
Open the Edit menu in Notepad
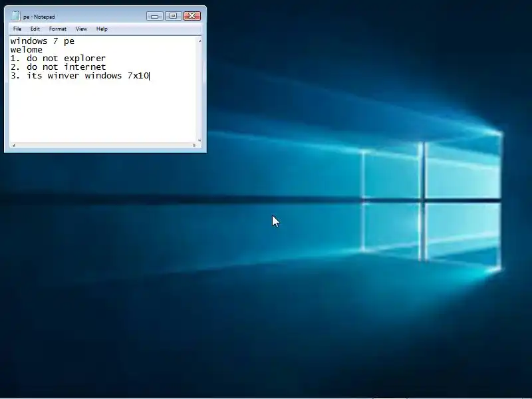click(x=35, y=29)
